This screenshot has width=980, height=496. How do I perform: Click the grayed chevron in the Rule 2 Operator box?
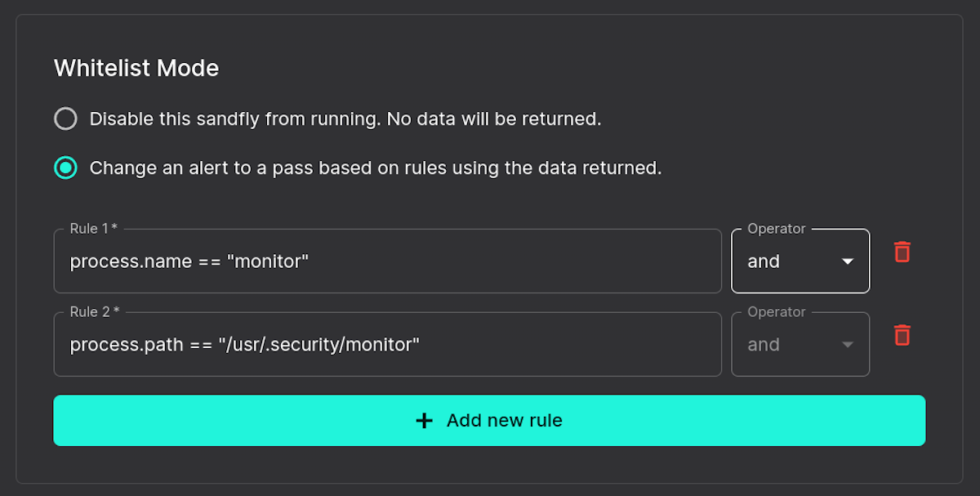tap(847, 344)
